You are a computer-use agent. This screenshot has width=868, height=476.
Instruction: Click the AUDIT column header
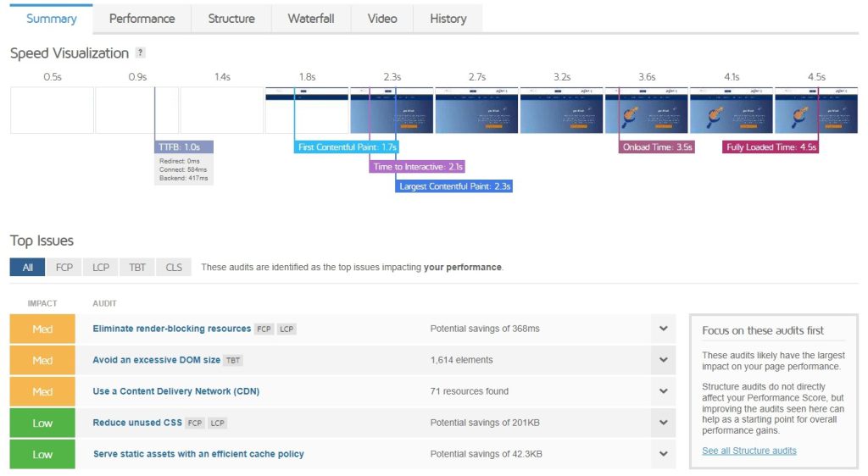[x=104, y=303]
